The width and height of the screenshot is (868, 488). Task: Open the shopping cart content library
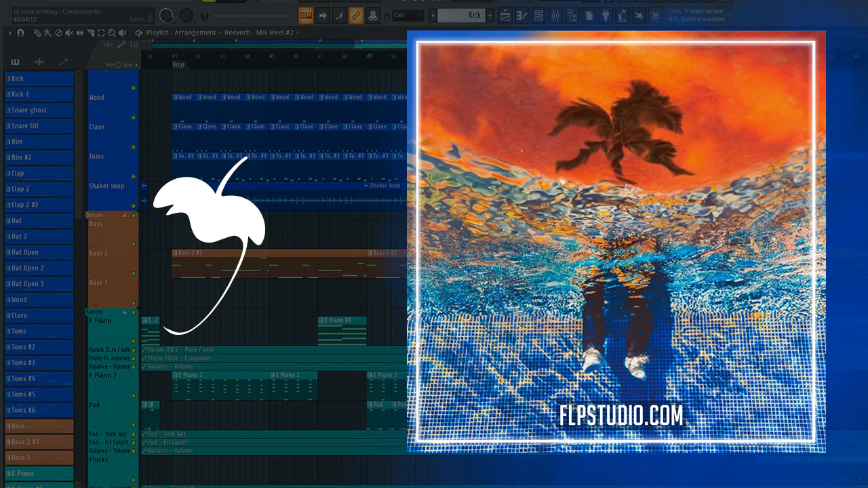[x=655, y=15]
